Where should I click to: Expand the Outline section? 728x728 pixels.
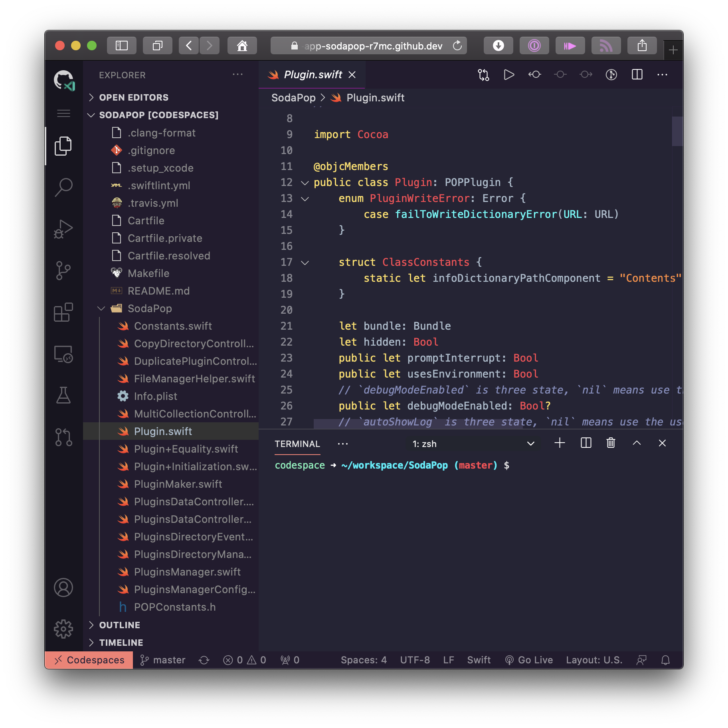pyautogui.click(x=172, y=625)
